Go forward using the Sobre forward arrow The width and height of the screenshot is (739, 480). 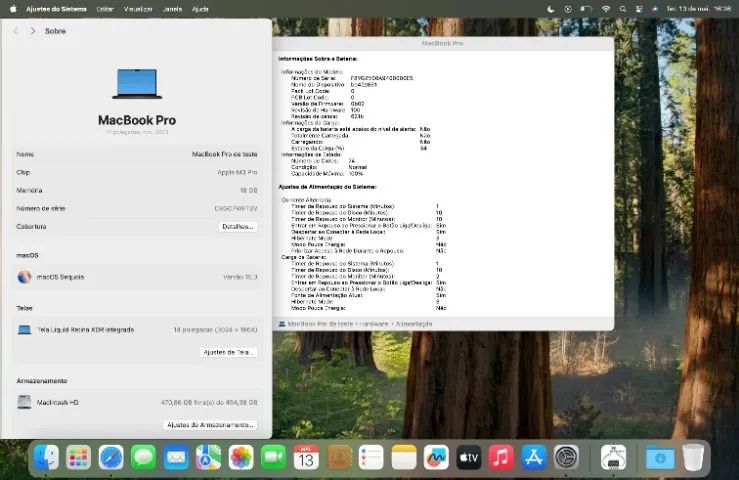[x=33, y=31]
